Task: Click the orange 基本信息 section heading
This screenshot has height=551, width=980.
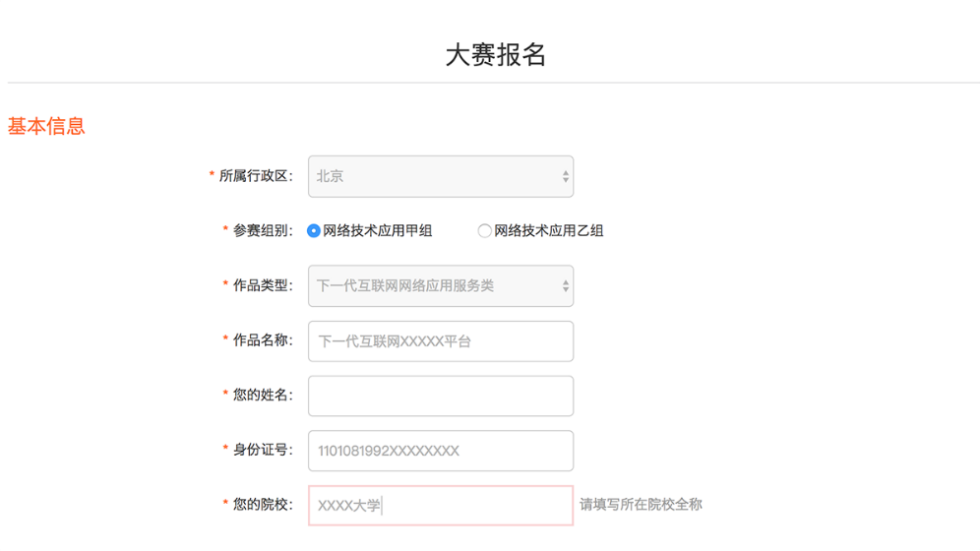Action: click(46, 126)
